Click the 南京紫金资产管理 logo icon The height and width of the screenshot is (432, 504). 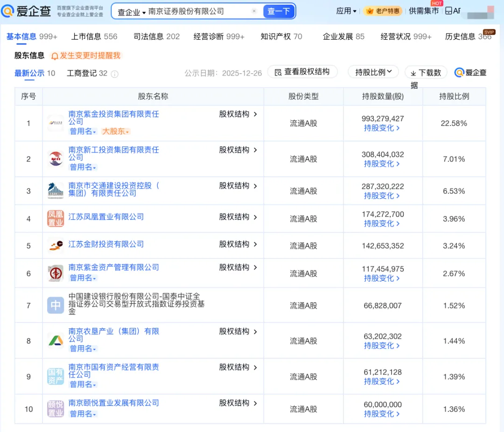pyautogui.click(x=56, y=273)
